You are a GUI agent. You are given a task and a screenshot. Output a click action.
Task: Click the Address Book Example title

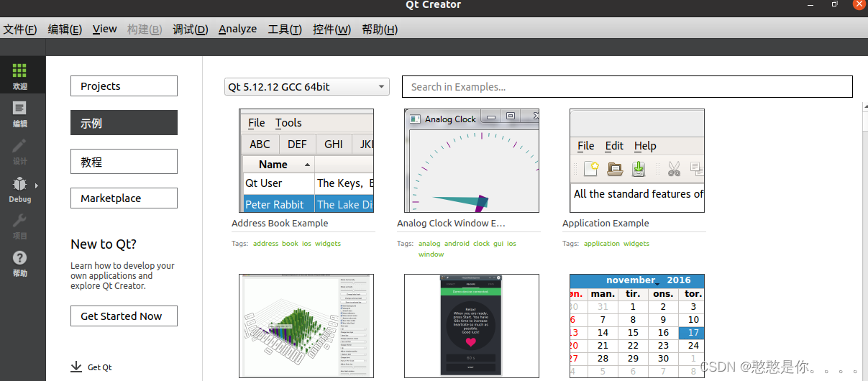point(280,224)
